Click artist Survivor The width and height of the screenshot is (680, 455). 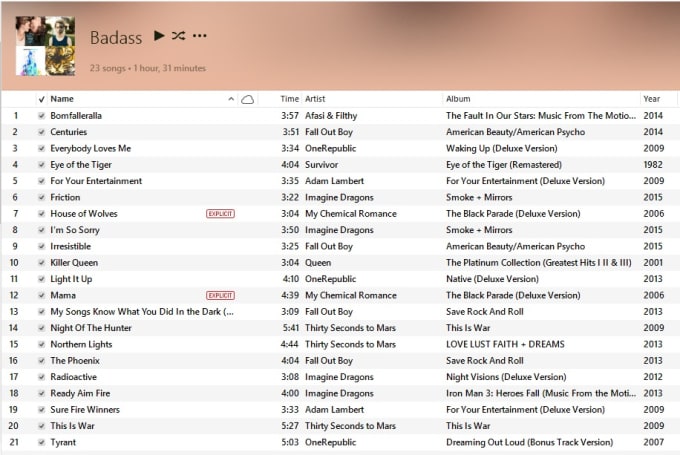[x=321, y=165]
